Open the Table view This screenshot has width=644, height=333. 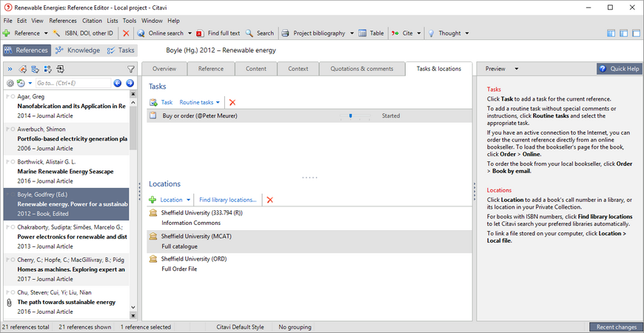372,33
